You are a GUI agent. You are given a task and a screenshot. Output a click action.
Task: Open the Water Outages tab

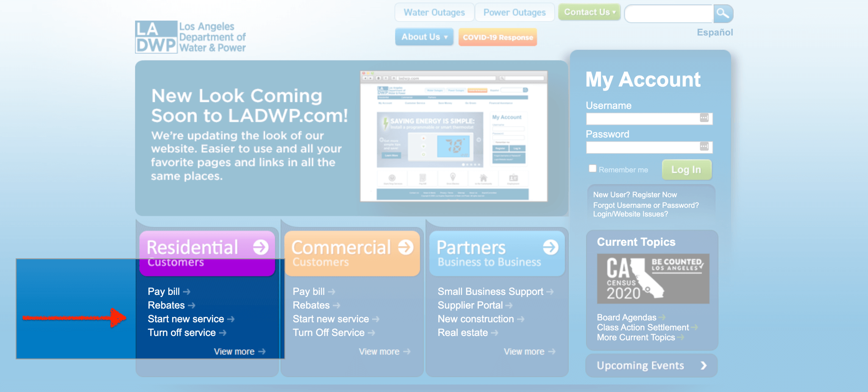(434, 13)
